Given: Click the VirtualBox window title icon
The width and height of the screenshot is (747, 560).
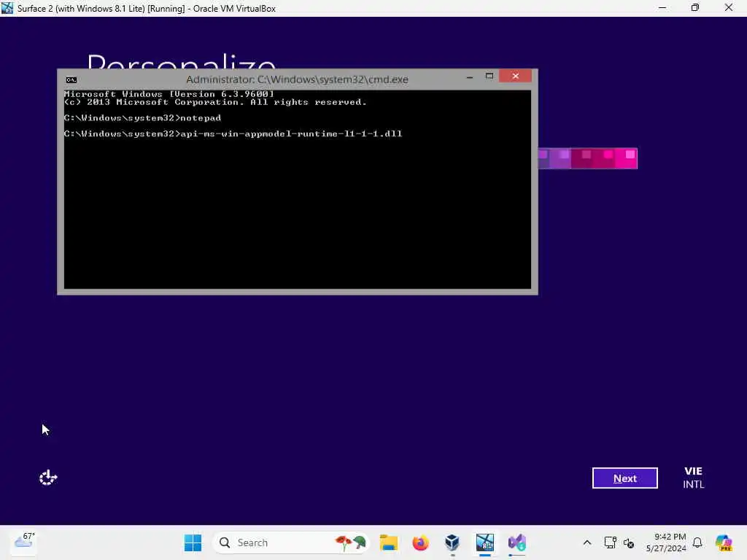Looking at the screenshot, I should 7,8.
